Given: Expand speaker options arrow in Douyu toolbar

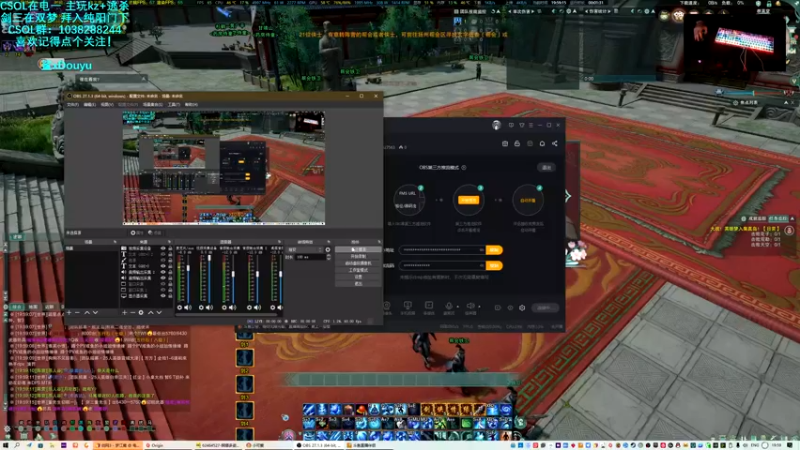Looking at the screenshot, I should [479, 307].
